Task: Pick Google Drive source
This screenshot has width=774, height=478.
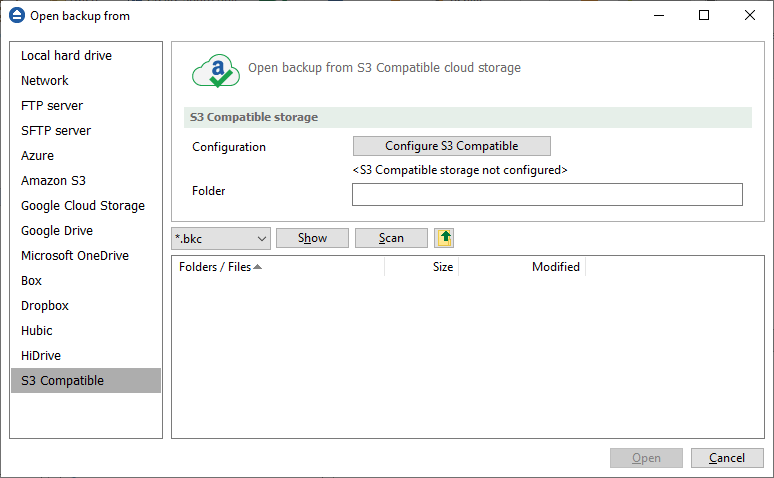Action: pos(86,231)
